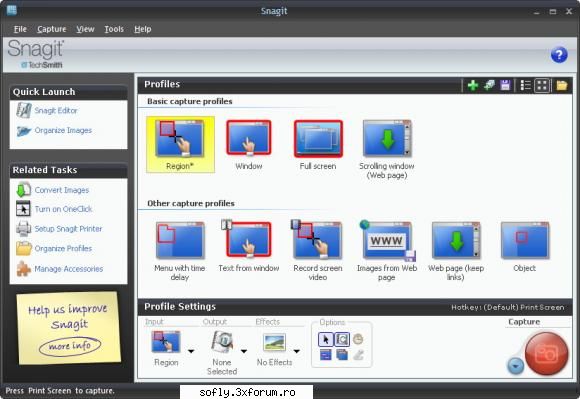This screenshot has height=399, width=580.
Task: Click the Turn on OneClick link
Action: (x=63, y=209)
